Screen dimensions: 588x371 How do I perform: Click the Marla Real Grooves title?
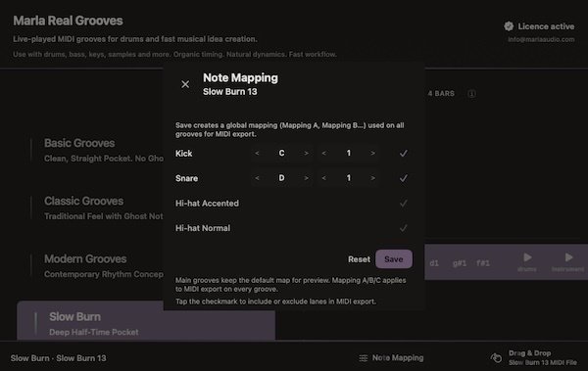pyautogui.click(x=68, y=21)
